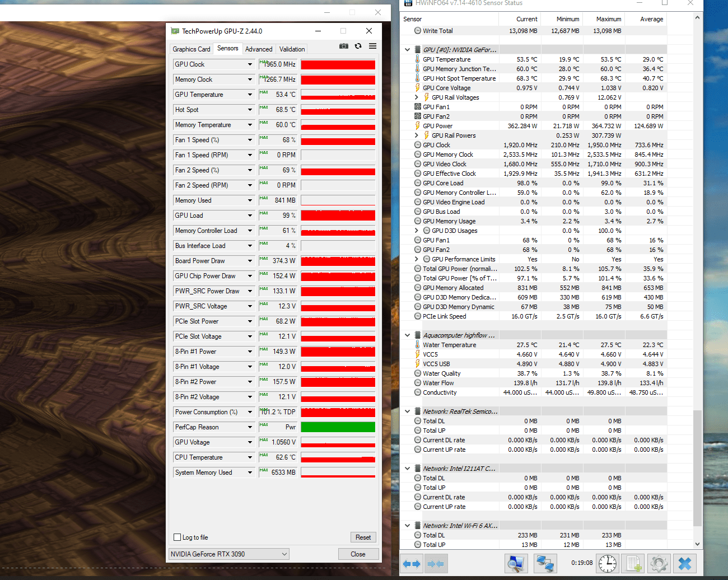Click the Current column header
Image resolution: width=728 pixels, height=580 pixels.
click(x=519, y=19)
